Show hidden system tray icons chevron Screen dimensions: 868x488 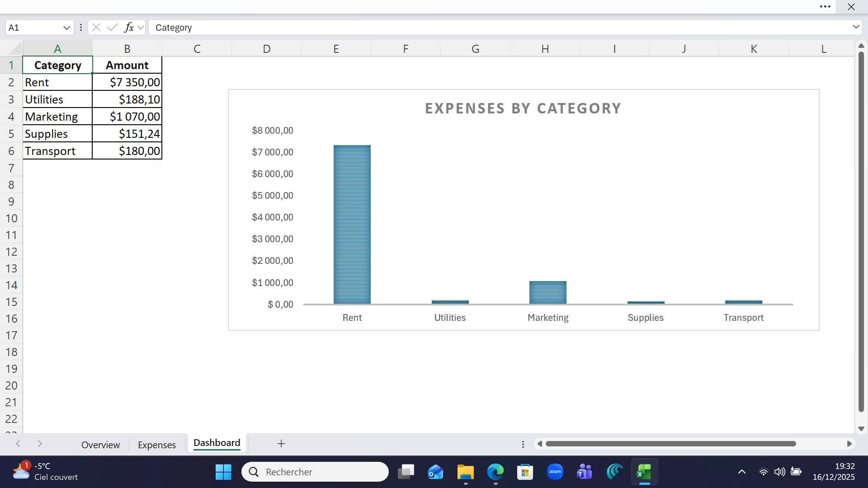[742, 472]
